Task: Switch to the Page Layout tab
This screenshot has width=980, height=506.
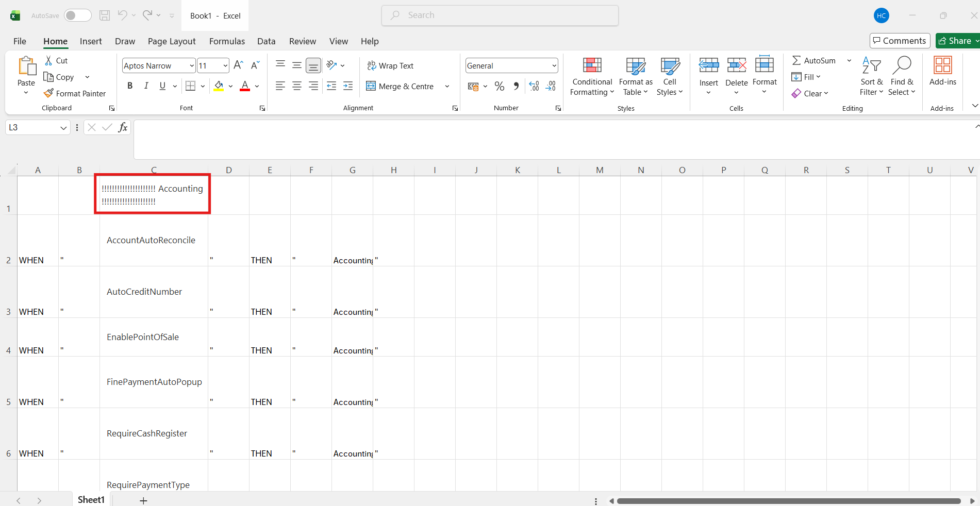Action: 172,41
